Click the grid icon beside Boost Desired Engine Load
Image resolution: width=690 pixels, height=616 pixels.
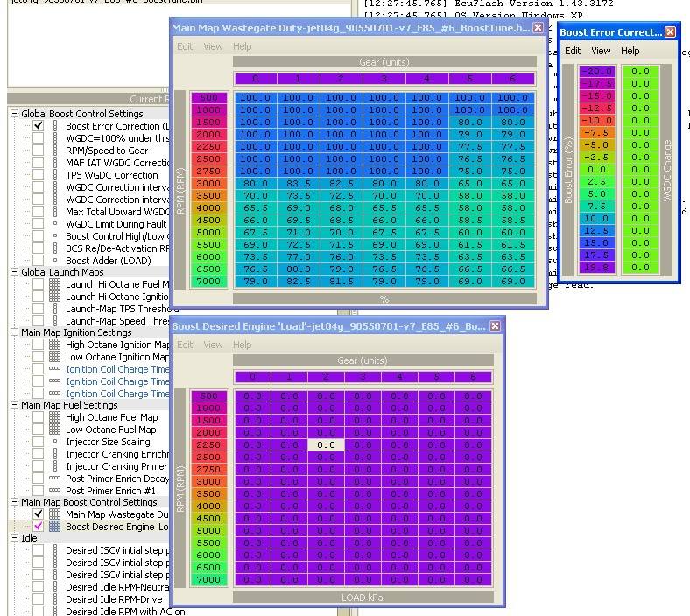pos(54,527)
